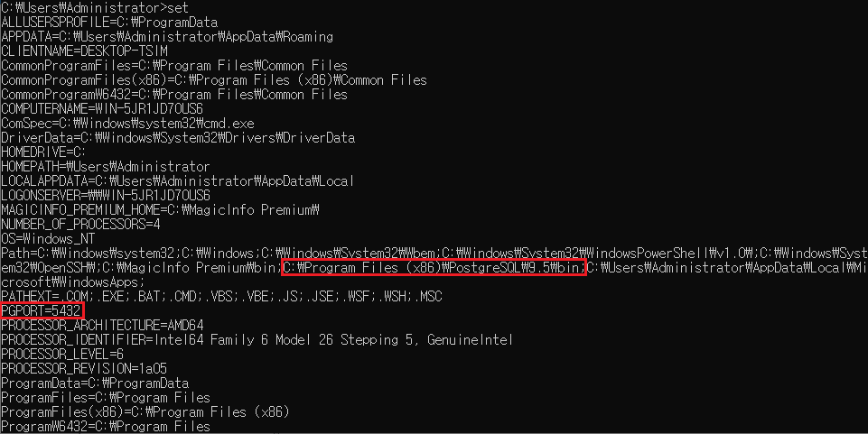Click the PGPORT=5432 line
Screen dimensions: 868x434
point(42,311)
